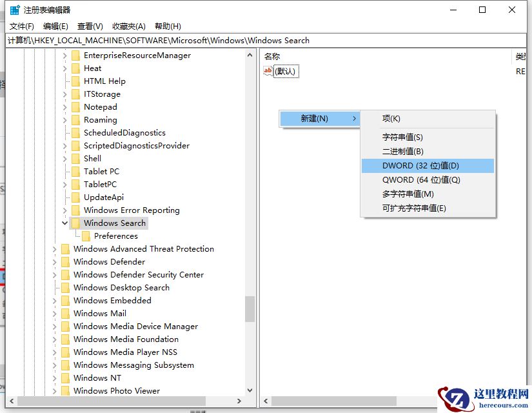This screenshot has width=532, height=413.
Task: Click the Notepad key folder icon
Action: coord(76,106)
